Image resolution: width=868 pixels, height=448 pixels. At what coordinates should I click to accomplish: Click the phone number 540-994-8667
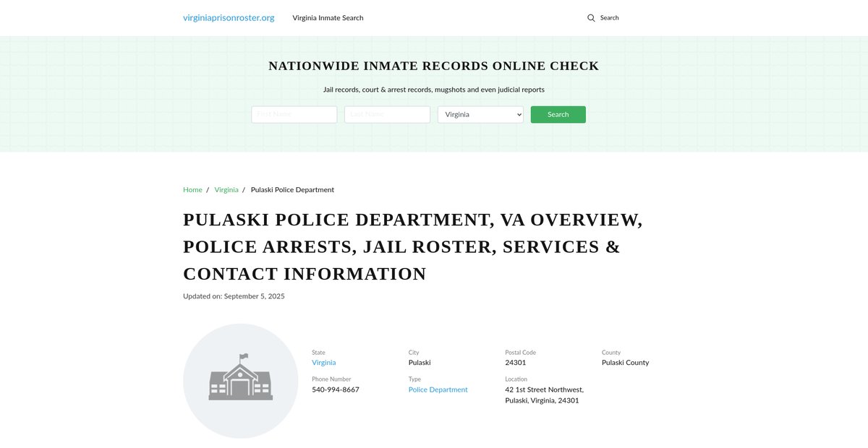coord(335,389)
